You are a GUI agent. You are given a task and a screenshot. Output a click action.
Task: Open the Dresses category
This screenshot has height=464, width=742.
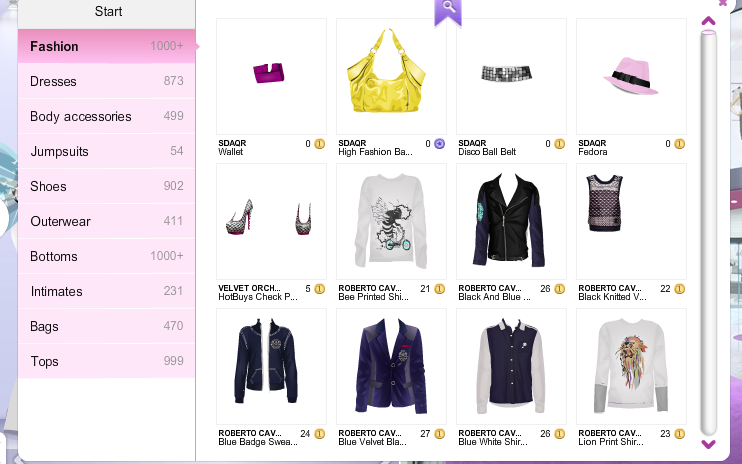click(x=106, y=81)
